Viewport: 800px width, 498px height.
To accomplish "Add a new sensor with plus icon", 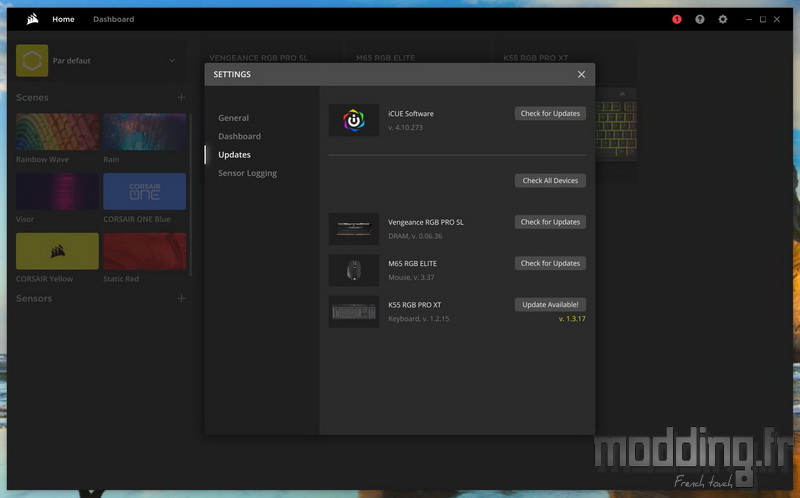I will coord(181,298).
